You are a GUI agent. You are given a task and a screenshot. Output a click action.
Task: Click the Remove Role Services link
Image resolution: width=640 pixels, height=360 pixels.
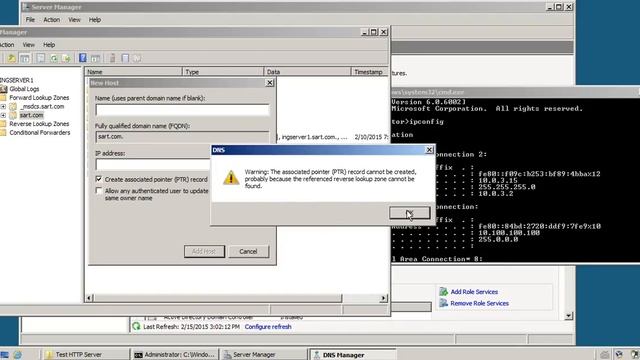coord(480,303)
